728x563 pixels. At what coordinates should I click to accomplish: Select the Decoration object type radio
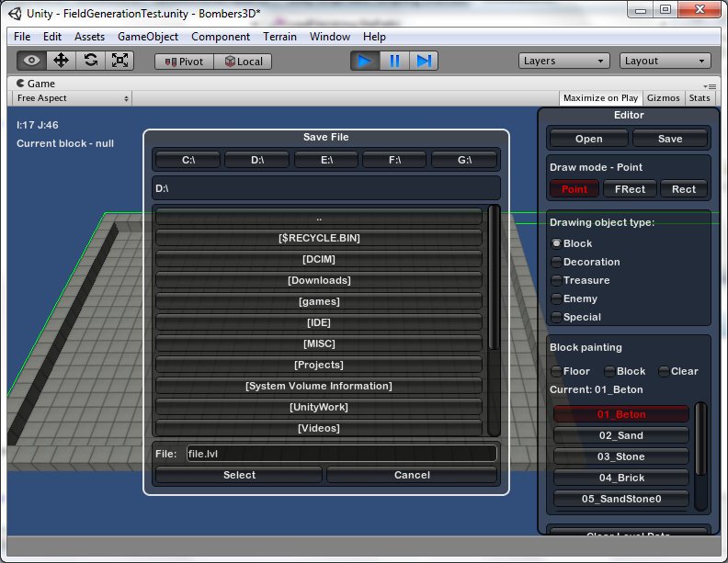pos(556,262)
